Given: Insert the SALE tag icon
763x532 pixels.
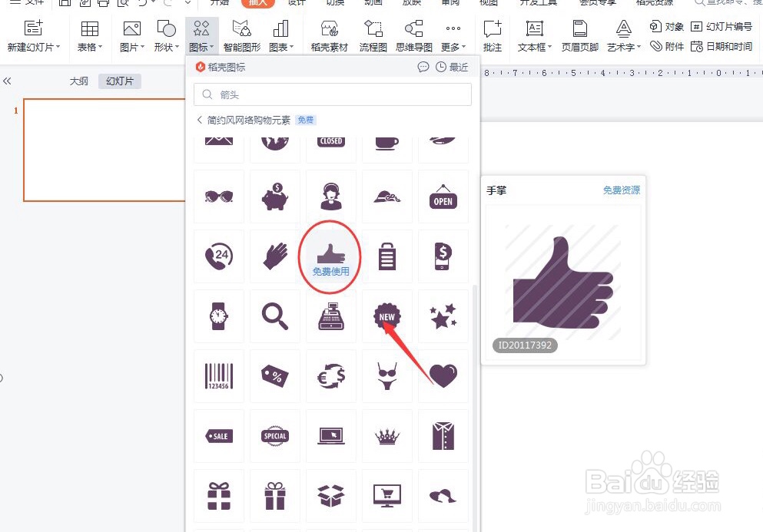Looking at the screenshot, I should pyautogui.click(x=219, y=436).
